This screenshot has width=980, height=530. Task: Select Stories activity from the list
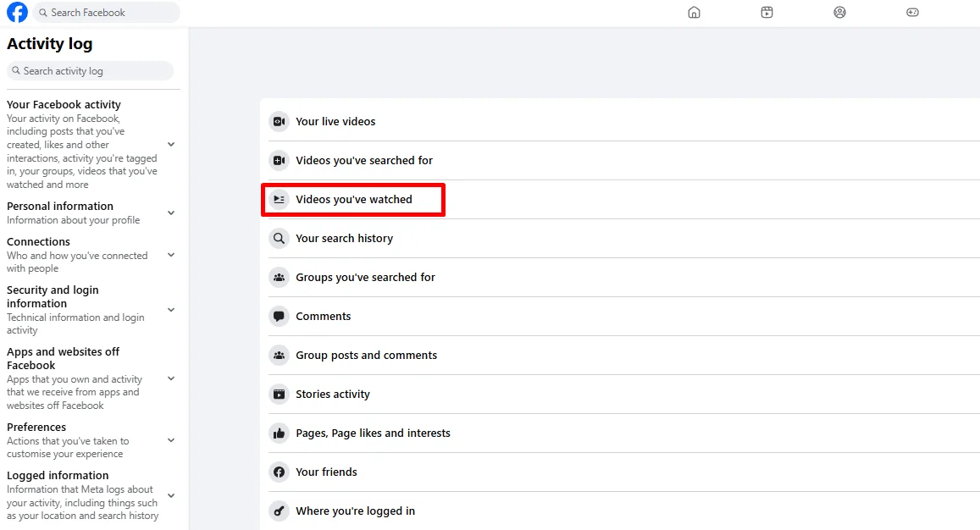click(332, 394)
